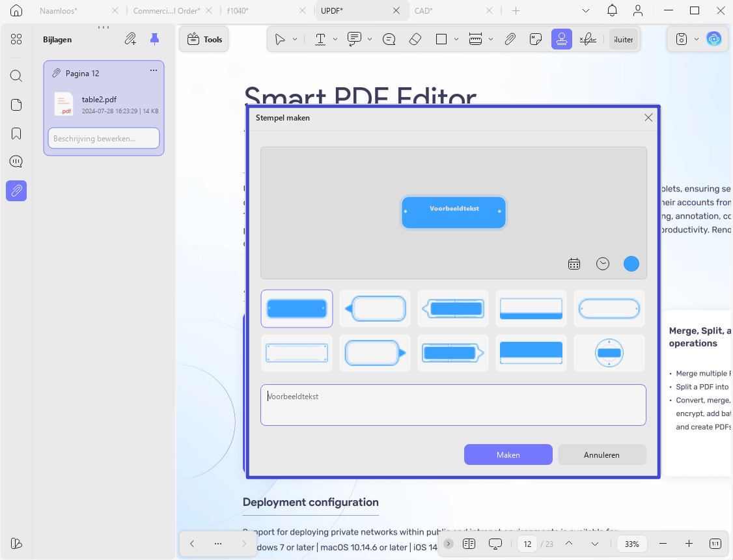This screenshot has width=733, height=560.
Task: Open the blue stamp color picker
Action: (x=631, y=264)
